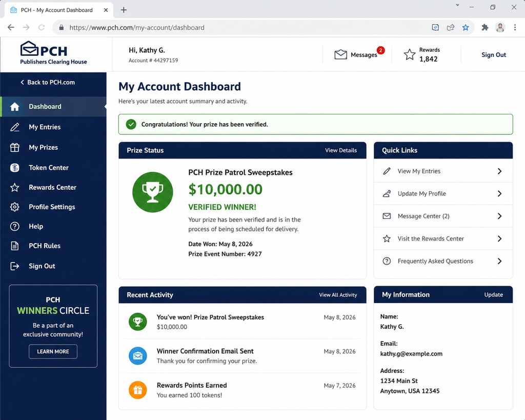Click the Rewards star icon in header
Screen dimensions: 525x420
pyautogui.click(x=410, y=54)
